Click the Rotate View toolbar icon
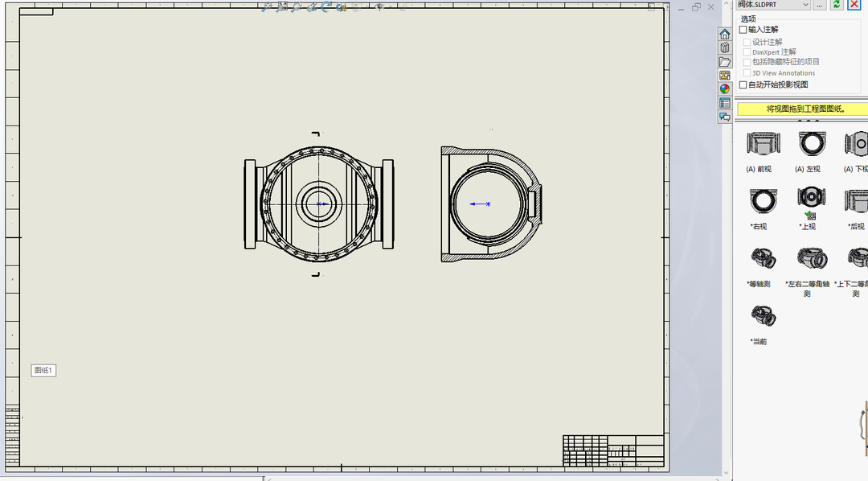The width and height of the screenshot is (868, 481). (x=326, y=6)
